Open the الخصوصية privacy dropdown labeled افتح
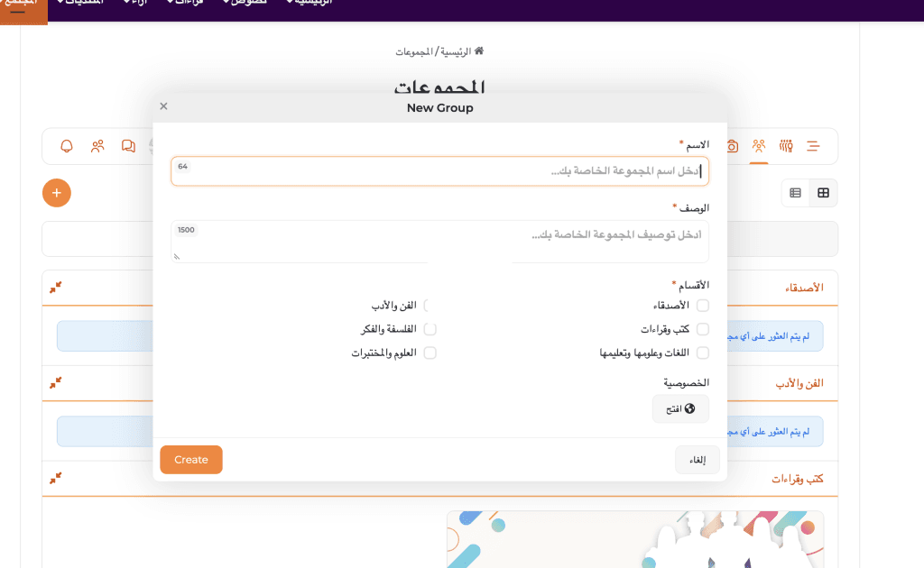 (x=680, y=409)
